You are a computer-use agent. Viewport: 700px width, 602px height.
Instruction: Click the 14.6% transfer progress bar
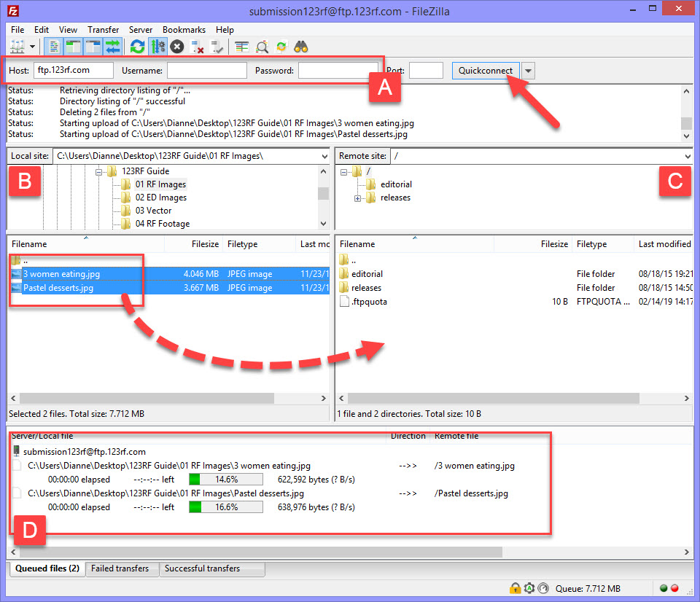226,480
